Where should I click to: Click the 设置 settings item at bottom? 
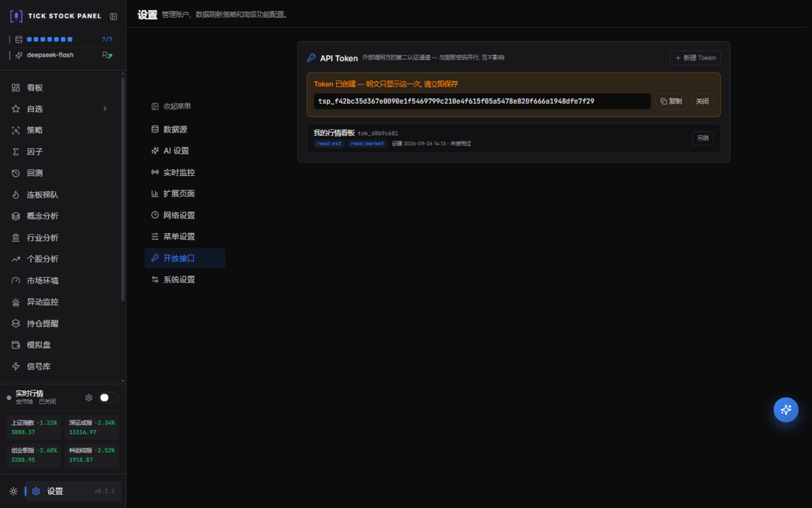[x=73, y=492]
